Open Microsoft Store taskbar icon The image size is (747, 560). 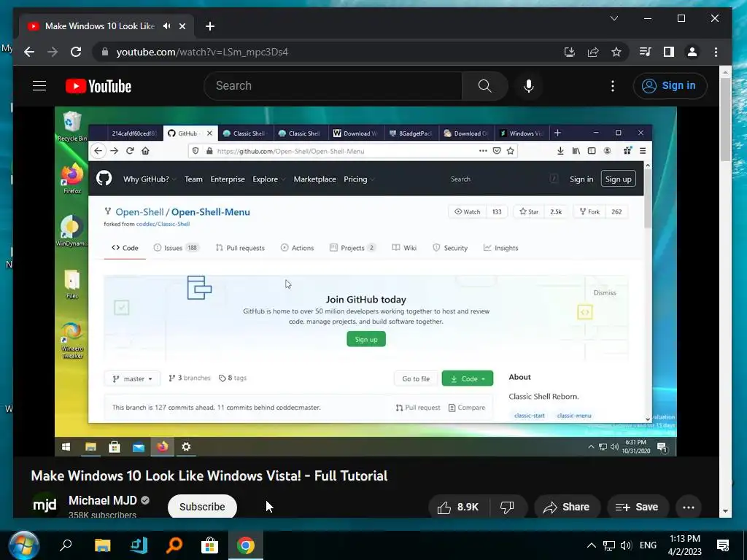[x=209, y=545]
